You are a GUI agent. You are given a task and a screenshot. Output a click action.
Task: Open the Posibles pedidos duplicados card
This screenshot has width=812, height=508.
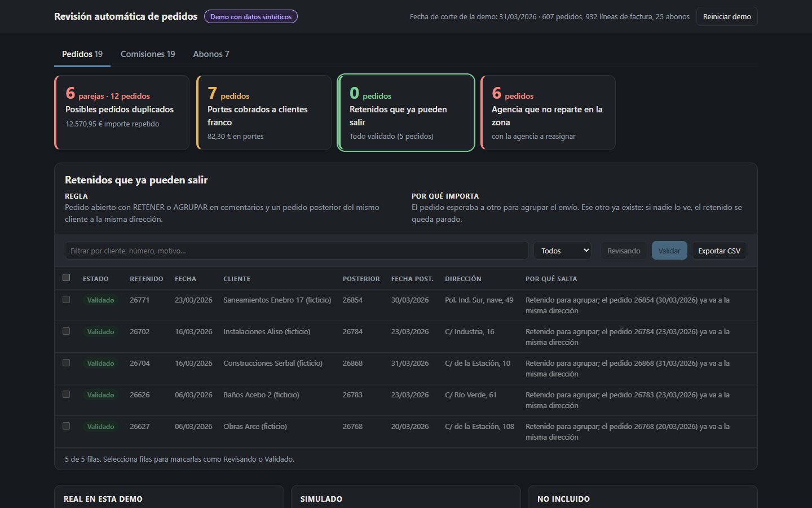pyautogui.click(x=122, y=113)
